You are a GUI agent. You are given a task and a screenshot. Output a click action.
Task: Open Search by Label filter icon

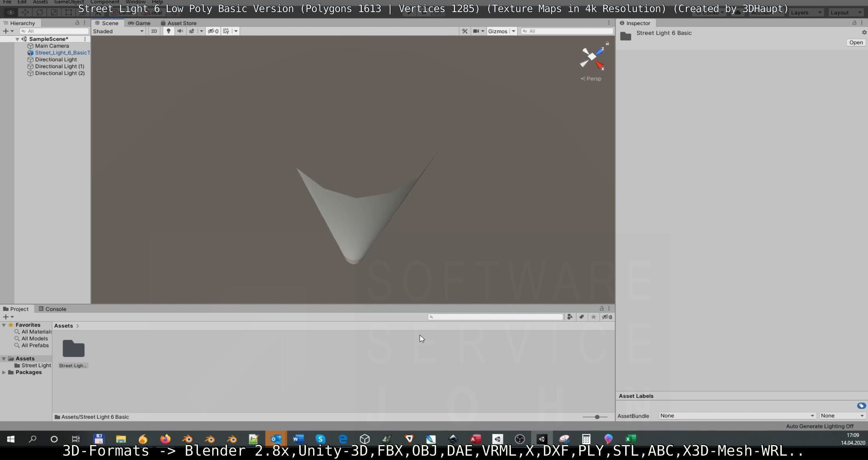[581, 317]
